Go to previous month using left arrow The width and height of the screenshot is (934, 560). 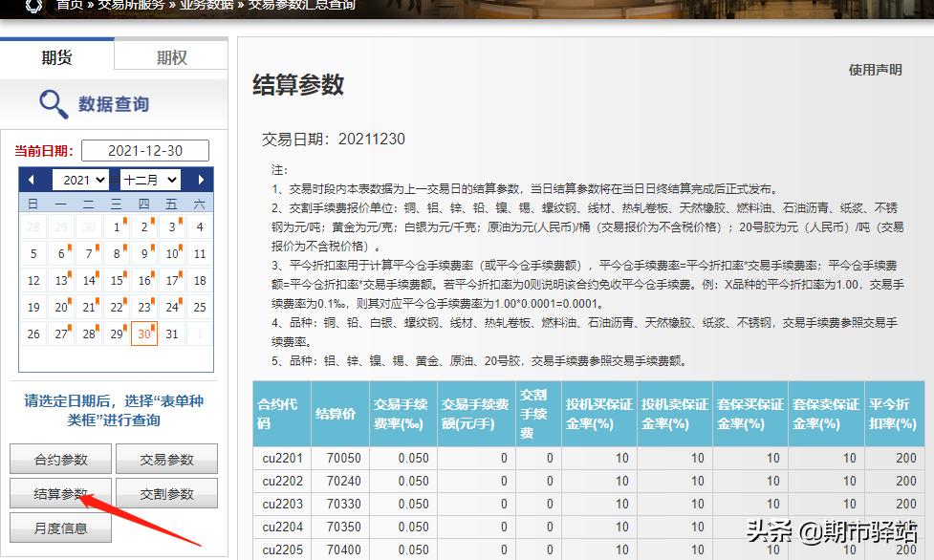pos(33,180)
